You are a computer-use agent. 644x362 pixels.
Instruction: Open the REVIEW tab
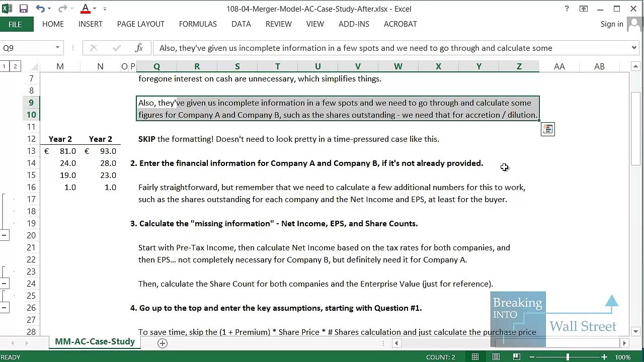(x=279, y=24)
